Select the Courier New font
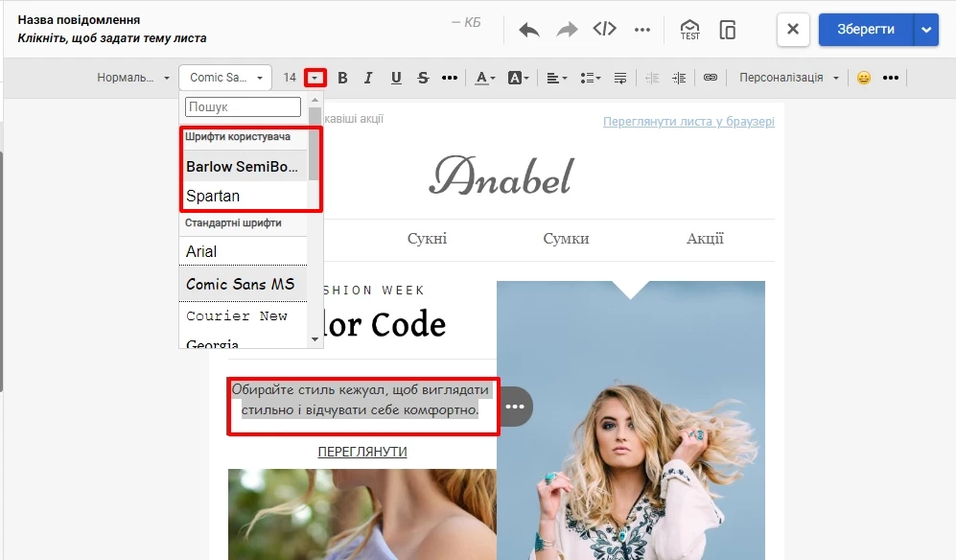Viewport: 956px width, 560px height. pos(243,316)
